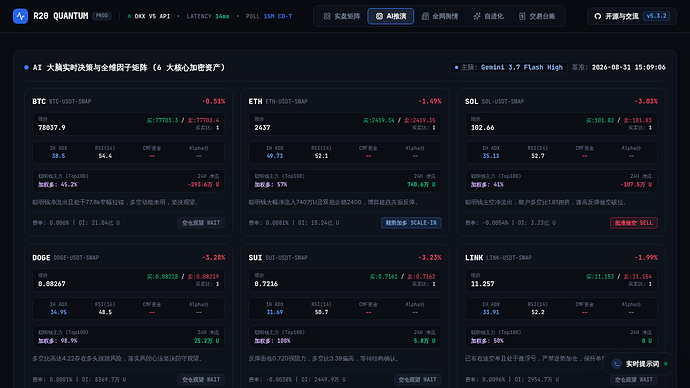Click the SOL SELL action button

pos(634,223)
